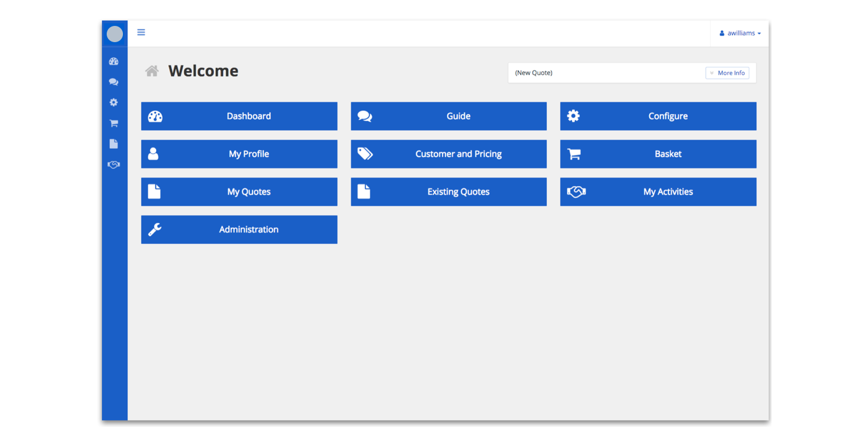This screenshot has height=442, width=868.
Task: Click the home icon beside Welcome
Action: coord(152,71)
